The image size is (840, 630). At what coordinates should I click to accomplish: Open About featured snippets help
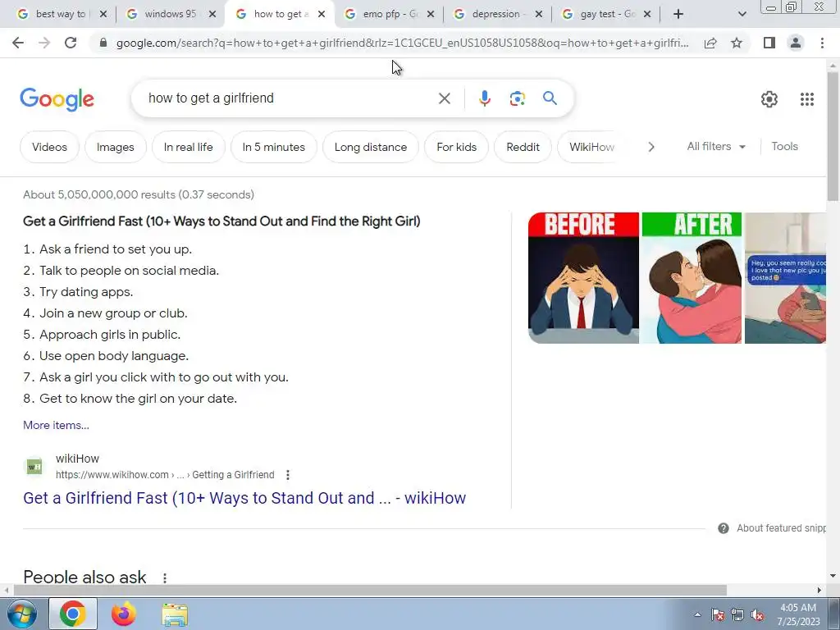(771, 528)
